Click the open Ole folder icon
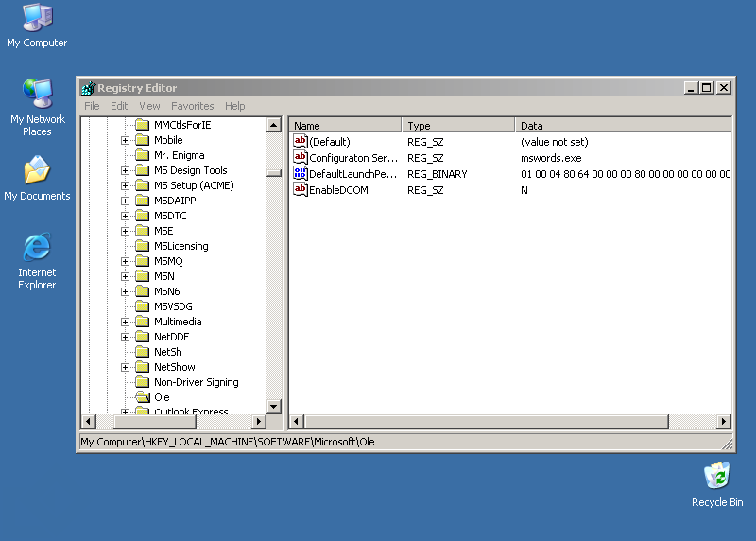The height and width of the screenshot is (541, 756). click(143, 397)
